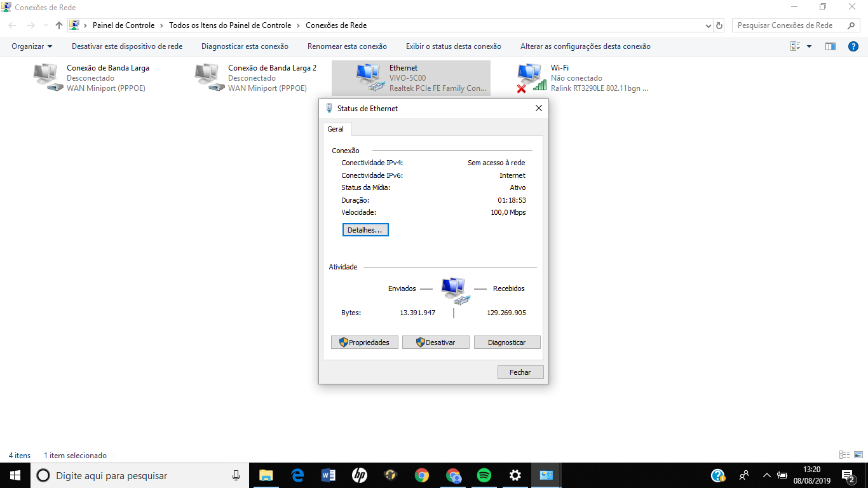Click the battery tray icon
The height and width of the screenshot is (488, 868).
point(783,475)
